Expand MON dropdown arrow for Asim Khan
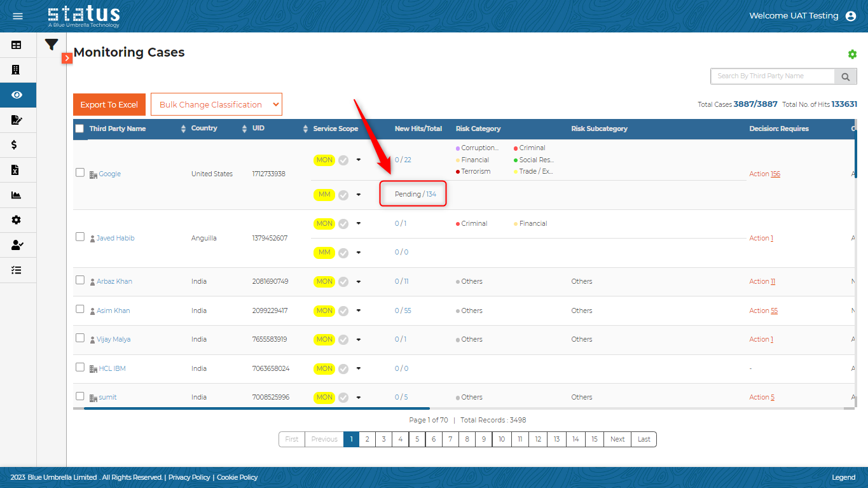 [359, 310]
